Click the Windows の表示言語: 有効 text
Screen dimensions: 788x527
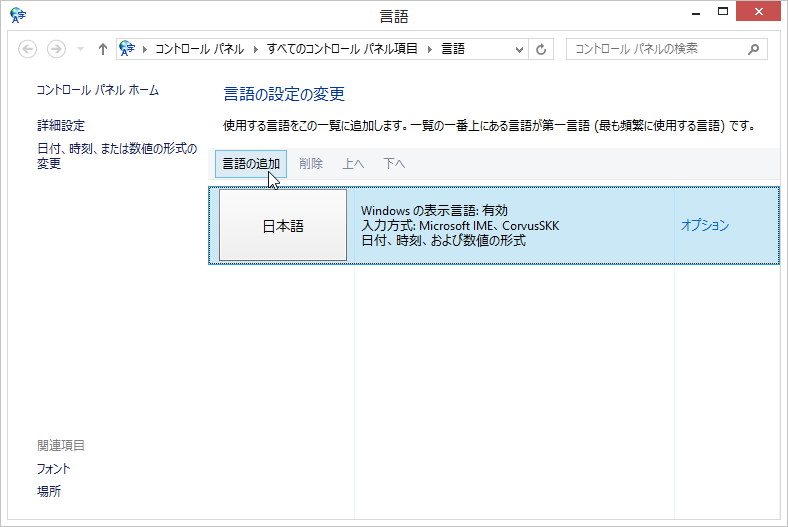point(434,210)
